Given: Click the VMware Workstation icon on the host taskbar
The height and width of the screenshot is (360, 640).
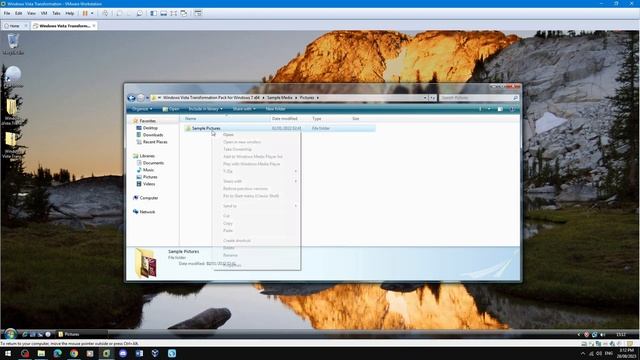Looking at the screenshot, I should click(x=107, y=353).
